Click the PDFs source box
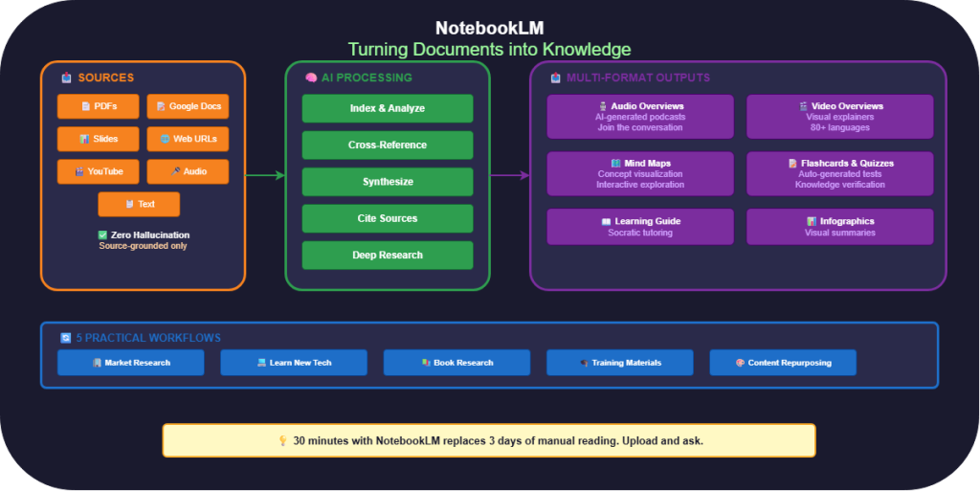Screen dimensions: 980x491 [x=99, y=106]
